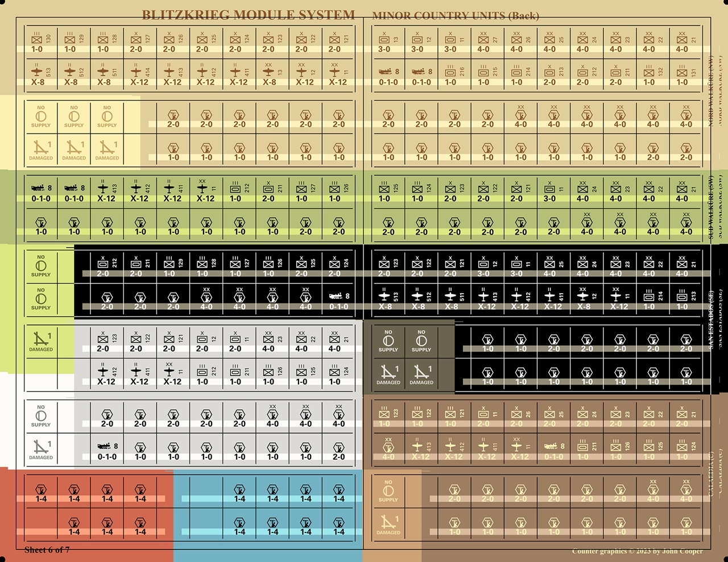
Task: Click the tan infantry counter numbered 132
Action: 653,76
